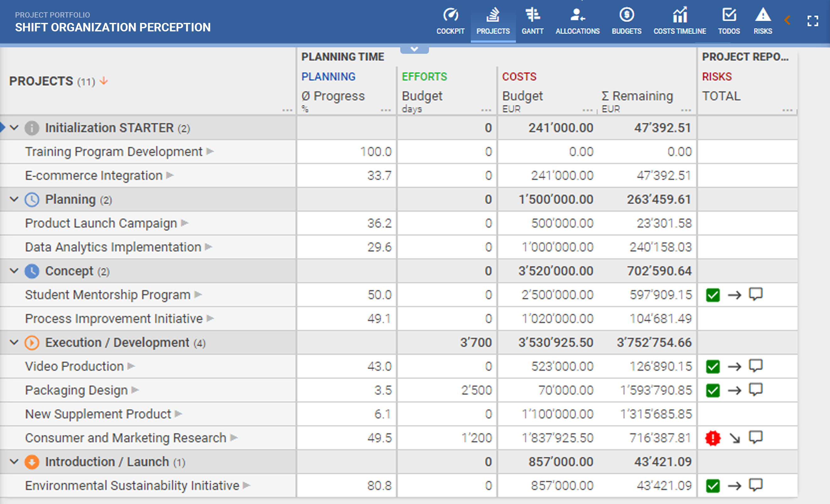This screenshot has width=830, height=504.
Task: Open Training Program Development project arrow
Action: pyautogui.click(x=210, y=152)
